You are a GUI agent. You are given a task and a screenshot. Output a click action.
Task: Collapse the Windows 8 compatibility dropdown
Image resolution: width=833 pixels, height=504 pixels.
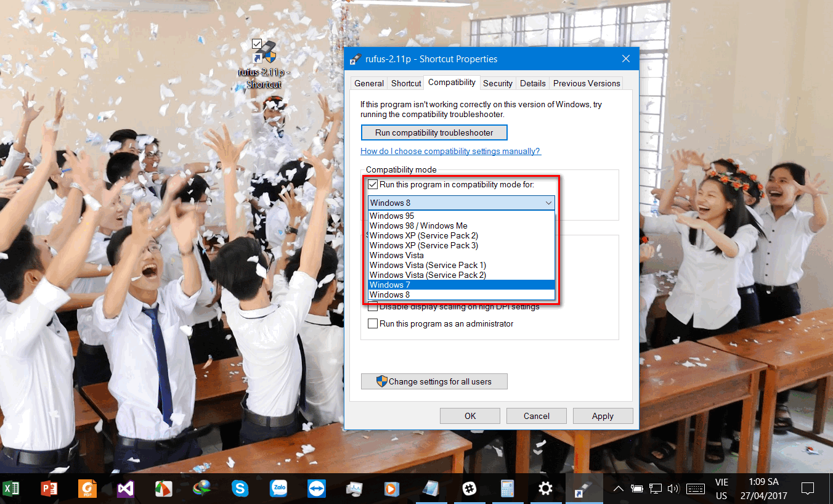click(x=461, y=203)
